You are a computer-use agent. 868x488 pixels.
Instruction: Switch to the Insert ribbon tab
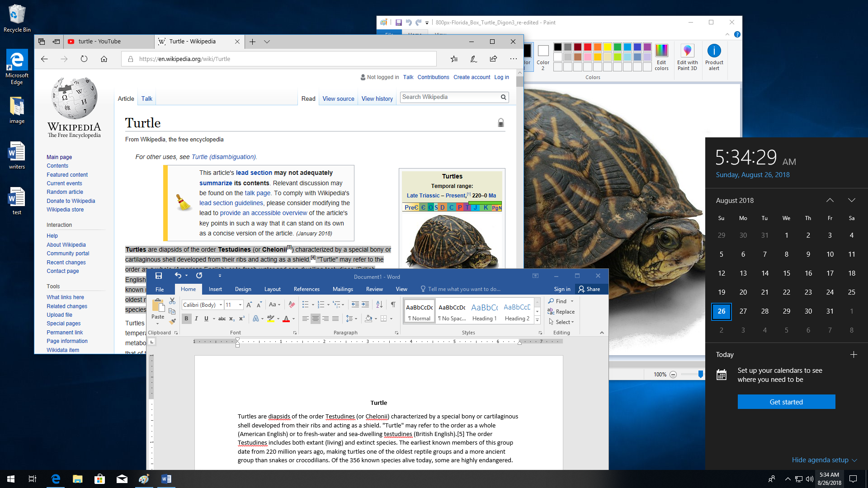point(215,289)
